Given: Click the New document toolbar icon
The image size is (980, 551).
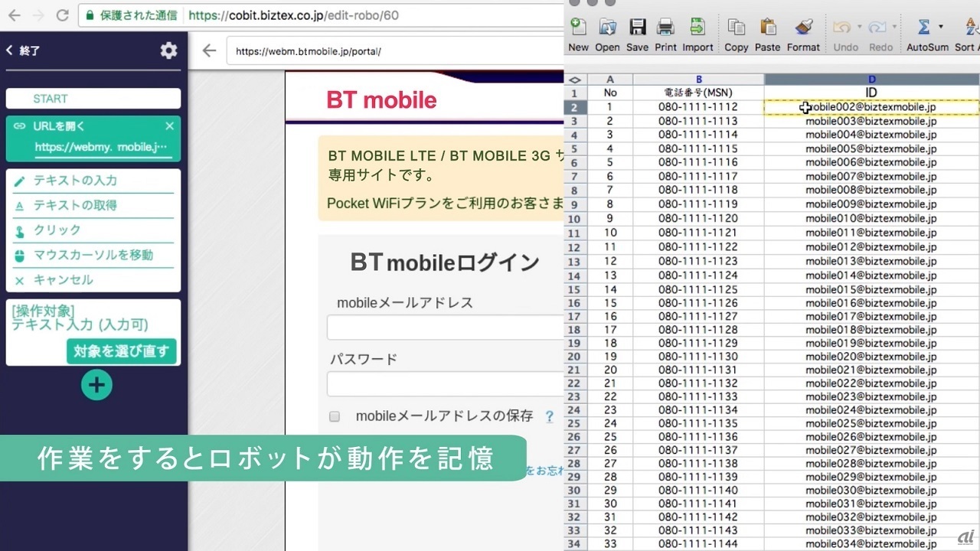Looking at the screenshot, I should click(x=579, y=28).
